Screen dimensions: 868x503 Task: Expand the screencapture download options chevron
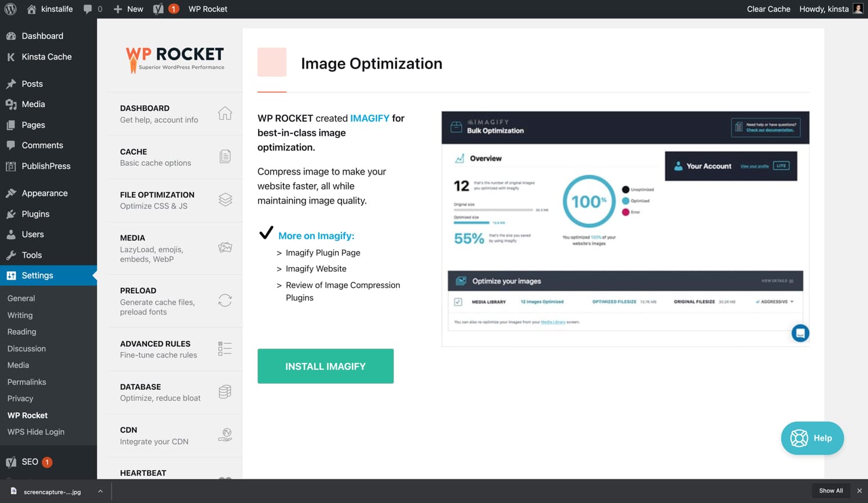(101, 491)
